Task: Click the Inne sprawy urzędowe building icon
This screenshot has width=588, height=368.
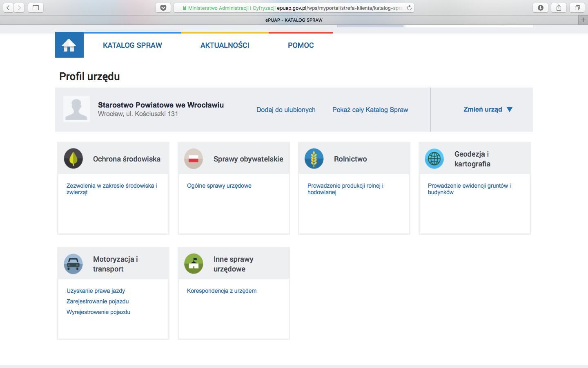Action: (x=194, y=264)
